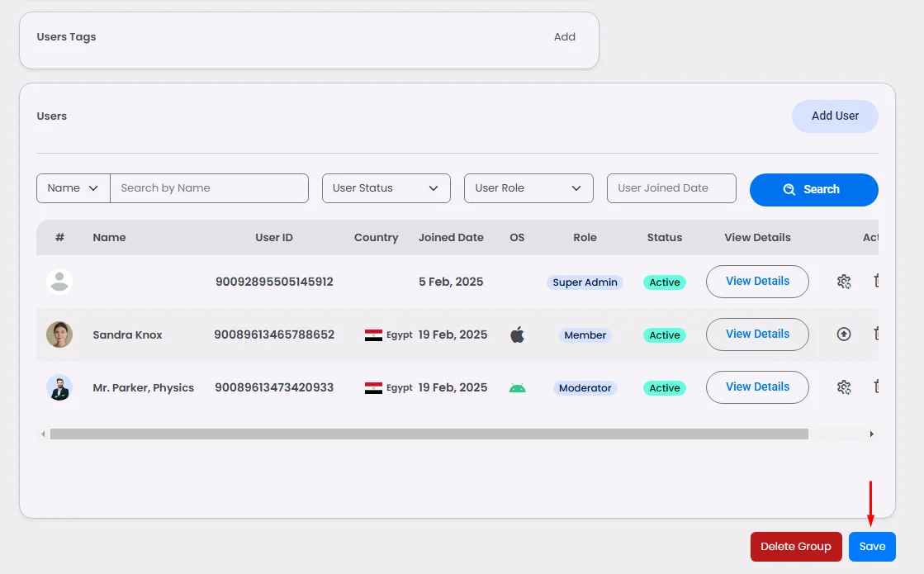Click the Add User button

click(835, 116)
